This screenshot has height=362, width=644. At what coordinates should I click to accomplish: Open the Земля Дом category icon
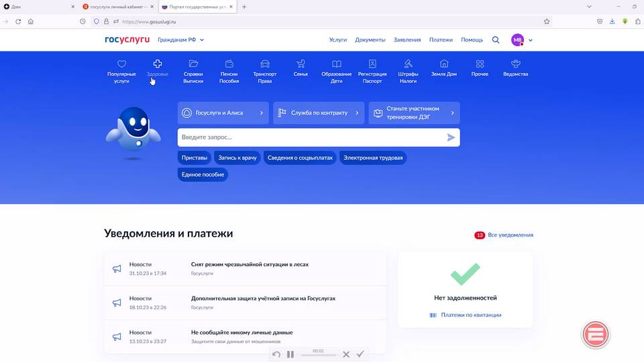click(x=444, y=64)
